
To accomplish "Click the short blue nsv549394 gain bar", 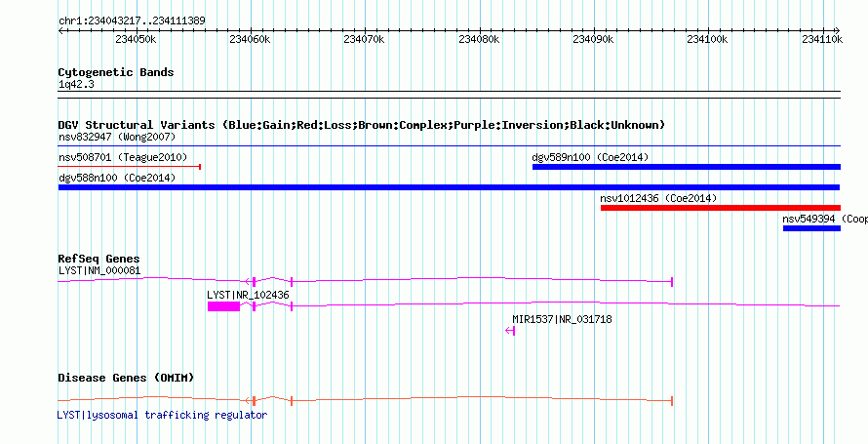I will [811, 228].
